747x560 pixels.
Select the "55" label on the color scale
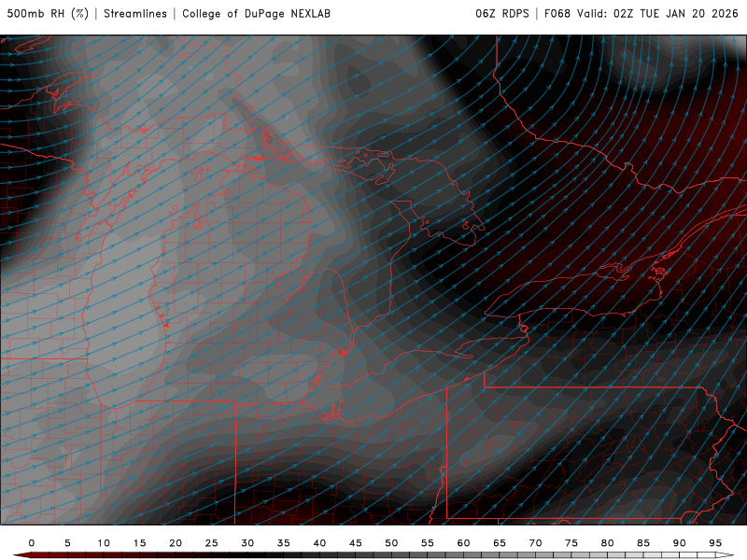tap(428, 543)
